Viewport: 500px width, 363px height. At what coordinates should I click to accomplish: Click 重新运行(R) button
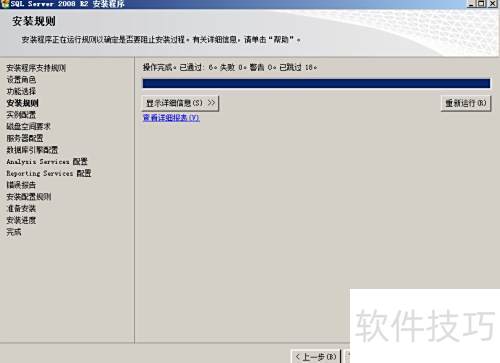[x=466, y=103]
